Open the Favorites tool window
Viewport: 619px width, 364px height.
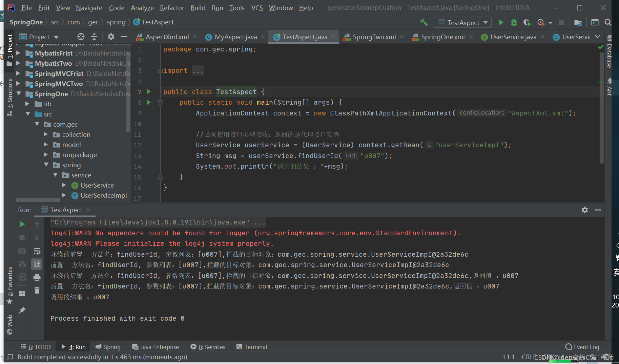pos(10,285)
